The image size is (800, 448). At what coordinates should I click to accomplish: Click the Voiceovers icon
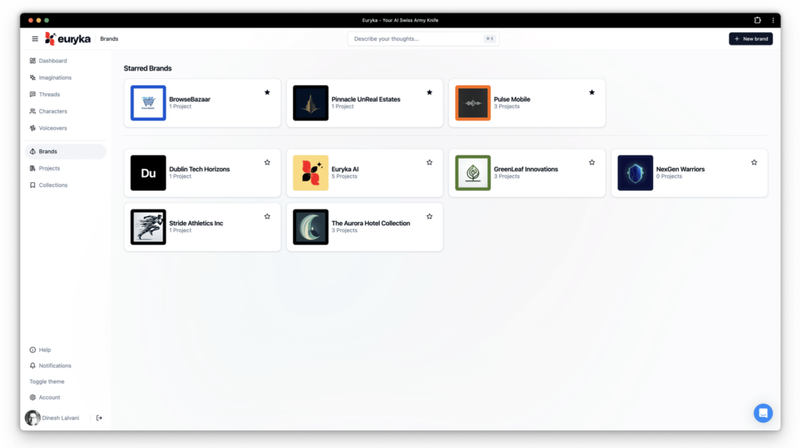[x=33, y=128]
